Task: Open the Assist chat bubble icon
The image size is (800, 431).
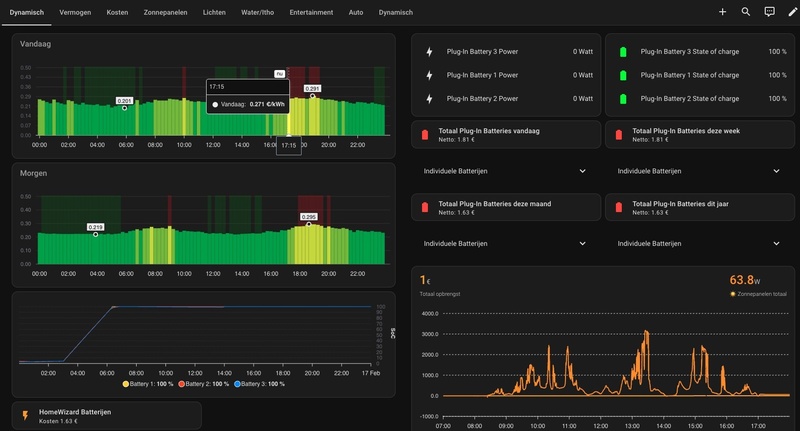Action: [x=769, y=12]
